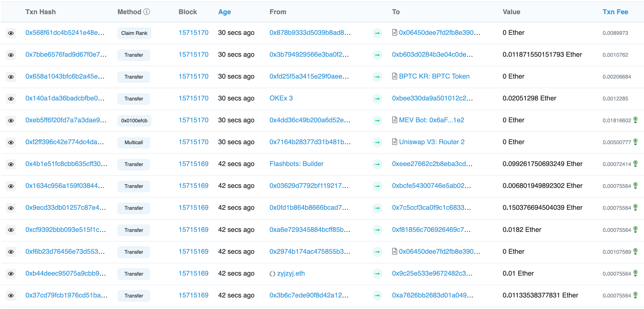Image resolution: width=644 pixels, height=309 pixels.
Task: Open zyjzyj.eth sender address
Action: click(x=291, y=273)
